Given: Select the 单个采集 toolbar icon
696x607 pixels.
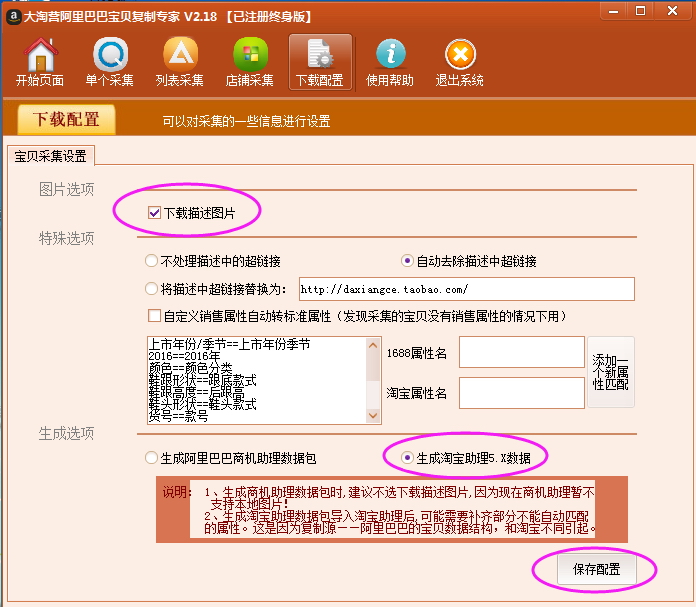Looking at the screenshot, I should (110, 62).
